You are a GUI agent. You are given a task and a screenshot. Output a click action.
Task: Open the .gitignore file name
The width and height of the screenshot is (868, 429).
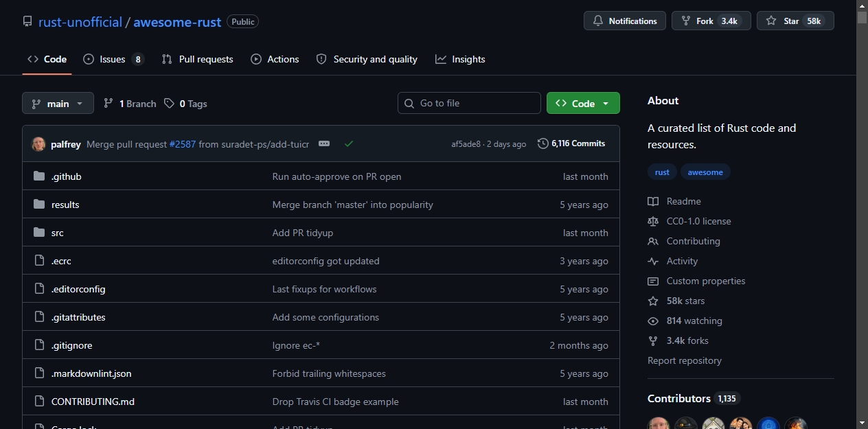tap(72, 345)
